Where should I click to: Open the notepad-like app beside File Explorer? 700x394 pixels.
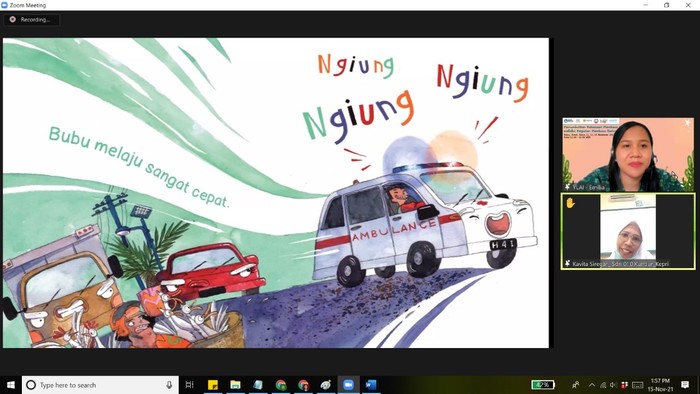[258, 385]
